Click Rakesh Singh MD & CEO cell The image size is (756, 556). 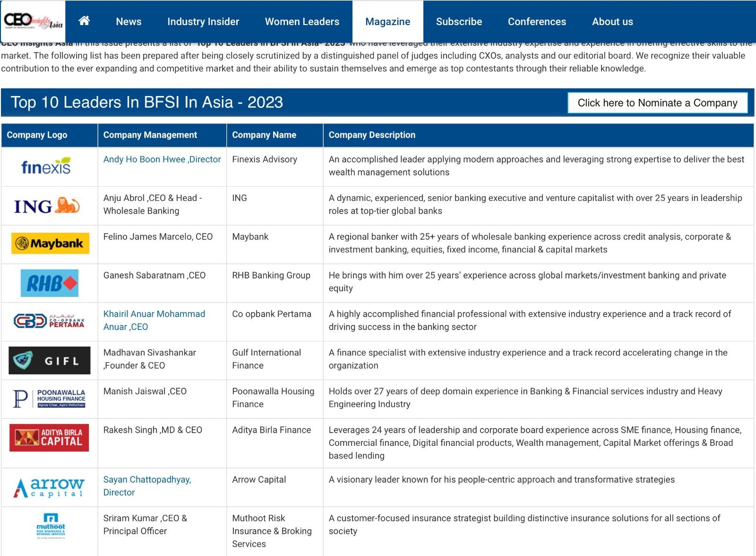pos(162,443)
